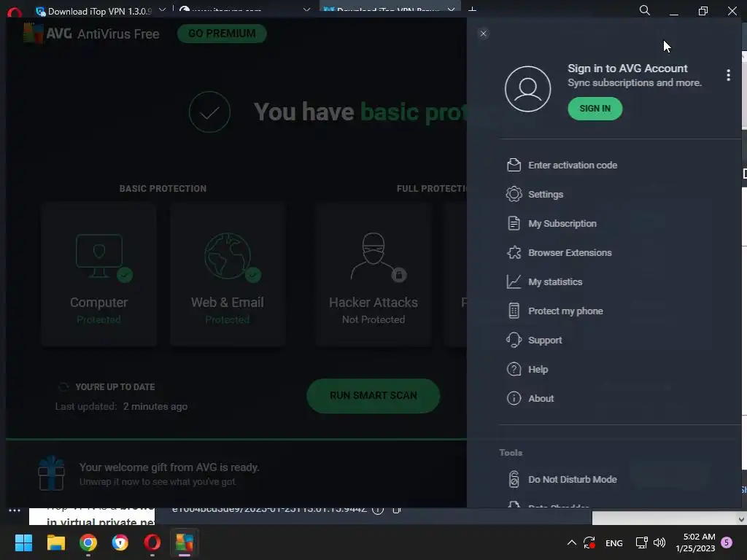Click the My statistics chart icon

pyautogui.click(x=514, y=281)
